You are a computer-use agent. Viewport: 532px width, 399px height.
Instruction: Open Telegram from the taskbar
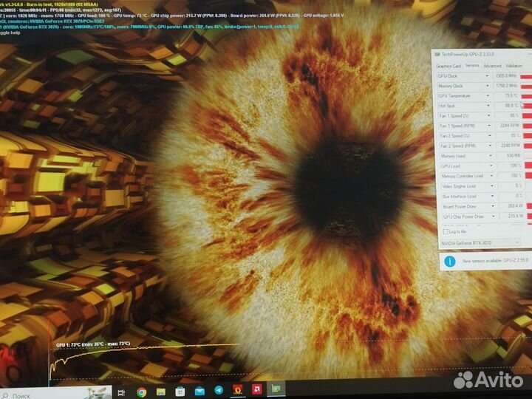219,390
